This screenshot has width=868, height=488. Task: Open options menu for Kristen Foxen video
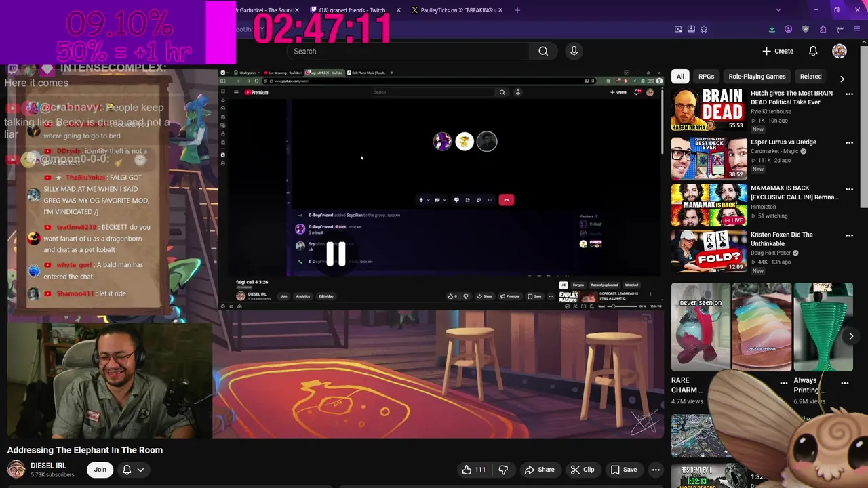(849, 235)
